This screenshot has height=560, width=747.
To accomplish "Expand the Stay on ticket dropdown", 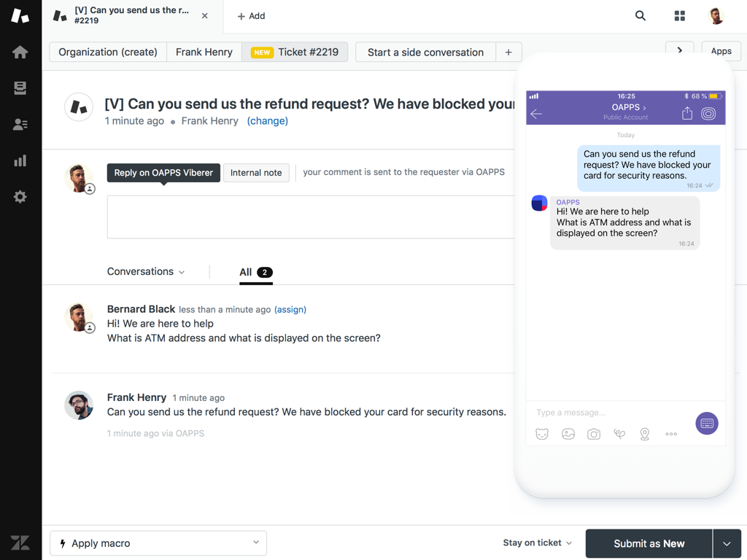I will click(537, 543).
